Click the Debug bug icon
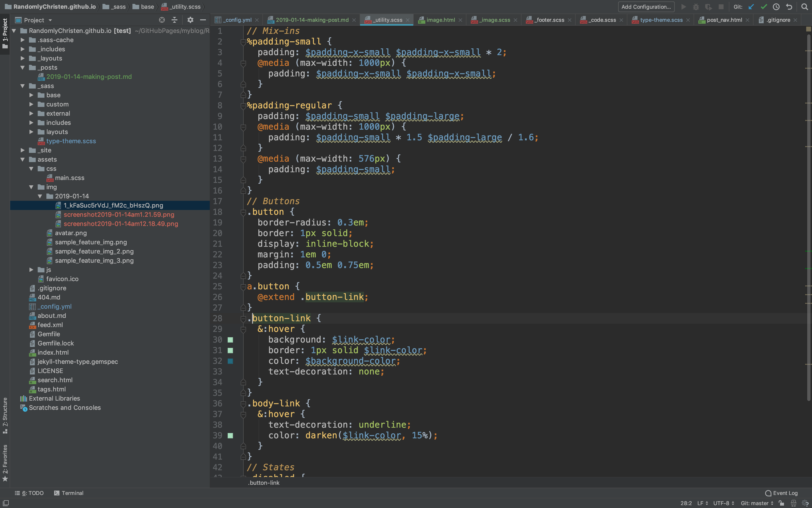 [x=696, y=7]
